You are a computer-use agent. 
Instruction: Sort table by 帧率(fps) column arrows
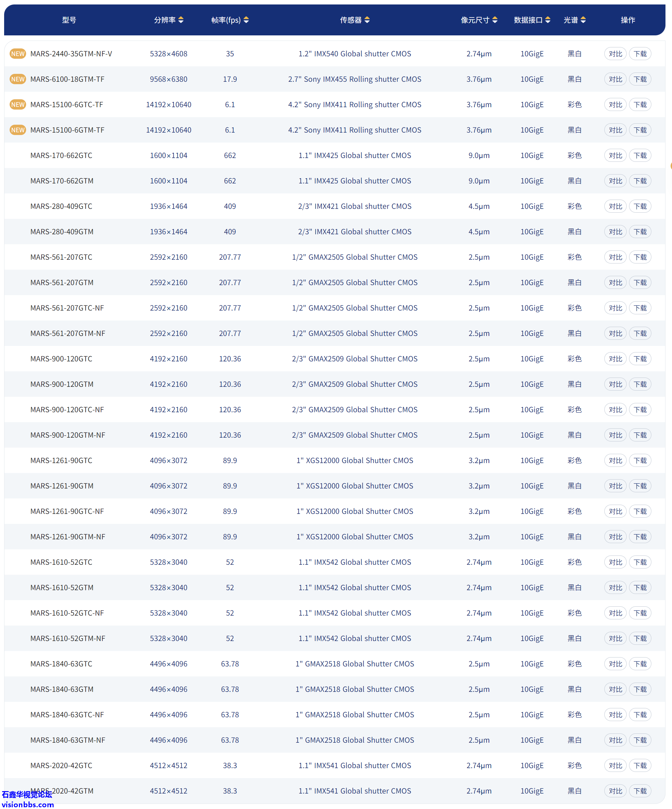[246, 20]
